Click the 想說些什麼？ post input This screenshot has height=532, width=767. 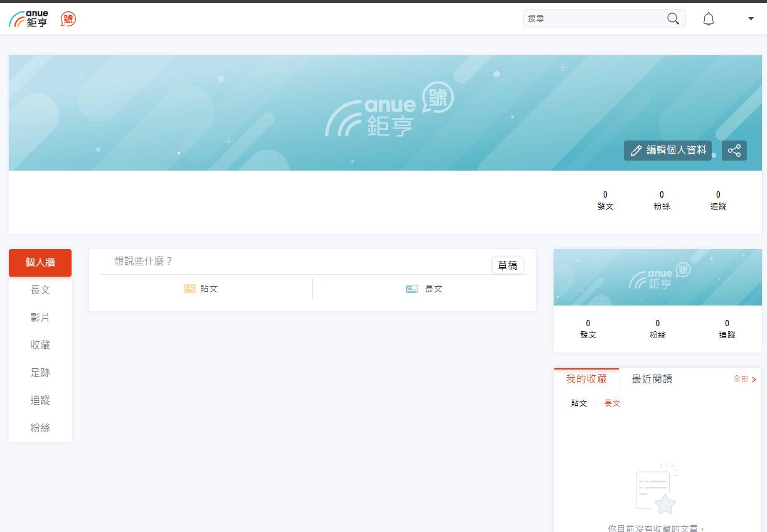295,262
